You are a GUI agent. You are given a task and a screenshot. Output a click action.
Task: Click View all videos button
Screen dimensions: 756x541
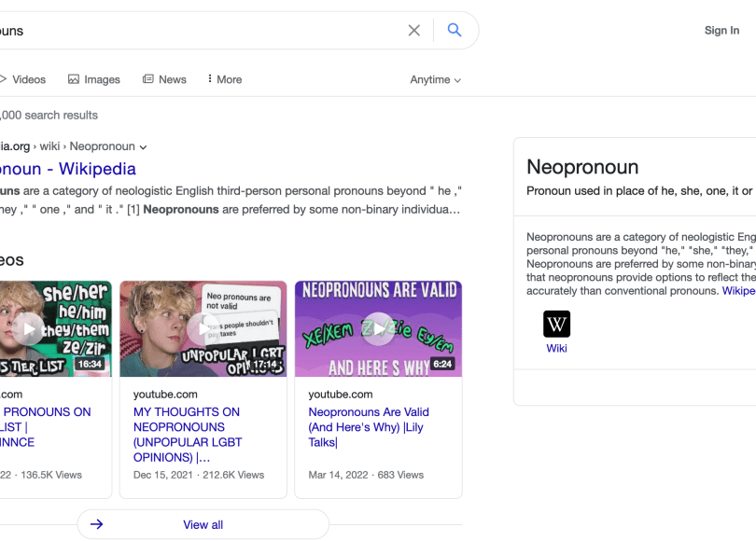[x=203, y=524]
